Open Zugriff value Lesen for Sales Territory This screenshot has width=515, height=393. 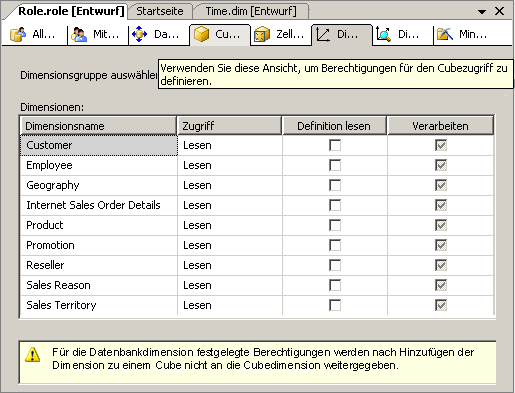[230, 305]
